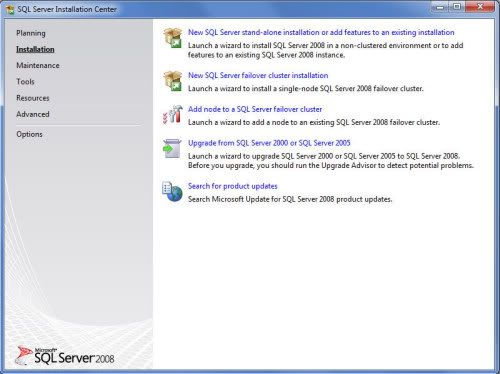
Task: Click the SQL Server title bar icon
Action: [x=10, y=9]
